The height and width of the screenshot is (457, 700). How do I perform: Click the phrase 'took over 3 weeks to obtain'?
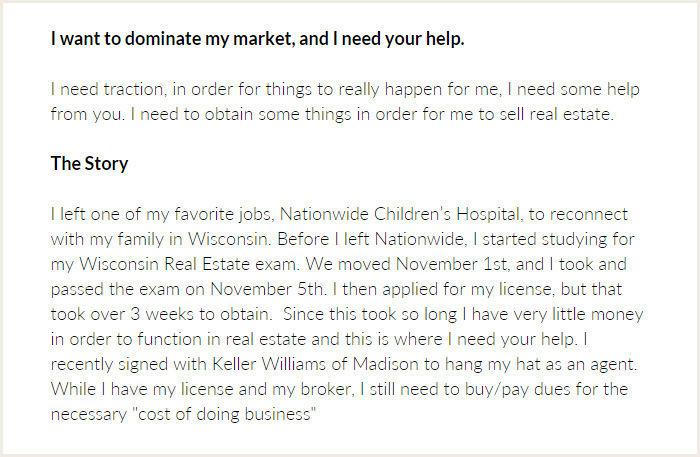click(x=161, y=315)
